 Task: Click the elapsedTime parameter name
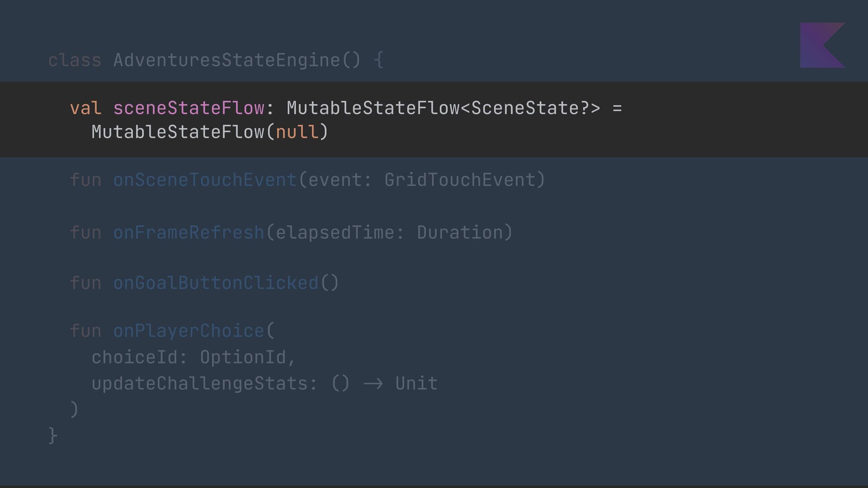tap(335, 232)
